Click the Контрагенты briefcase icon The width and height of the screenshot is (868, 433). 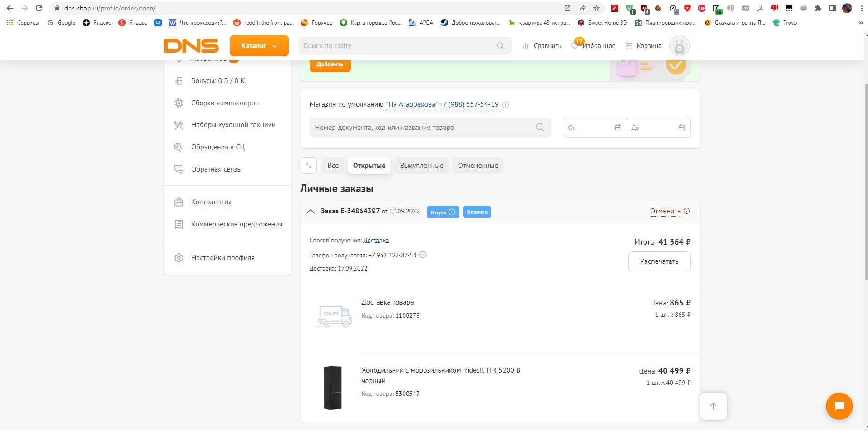coord(179,202)
